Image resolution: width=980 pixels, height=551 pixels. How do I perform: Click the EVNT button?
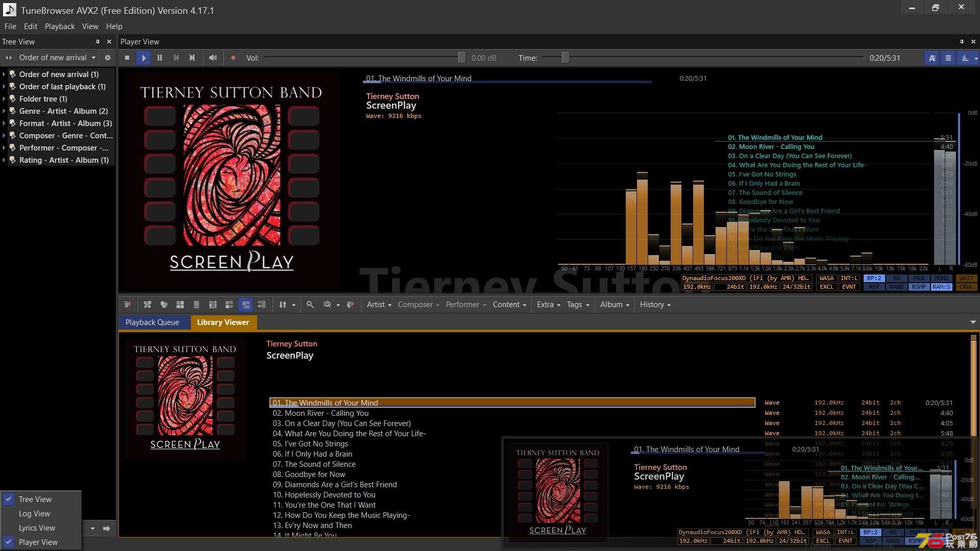[x=849, y=287]
